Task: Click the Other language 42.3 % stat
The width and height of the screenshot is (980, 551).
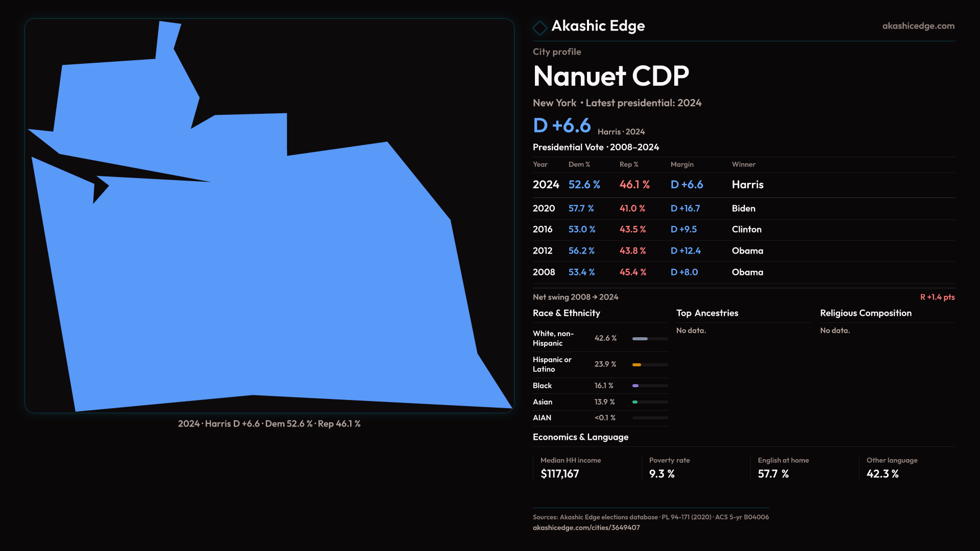Action: (882, 474)
